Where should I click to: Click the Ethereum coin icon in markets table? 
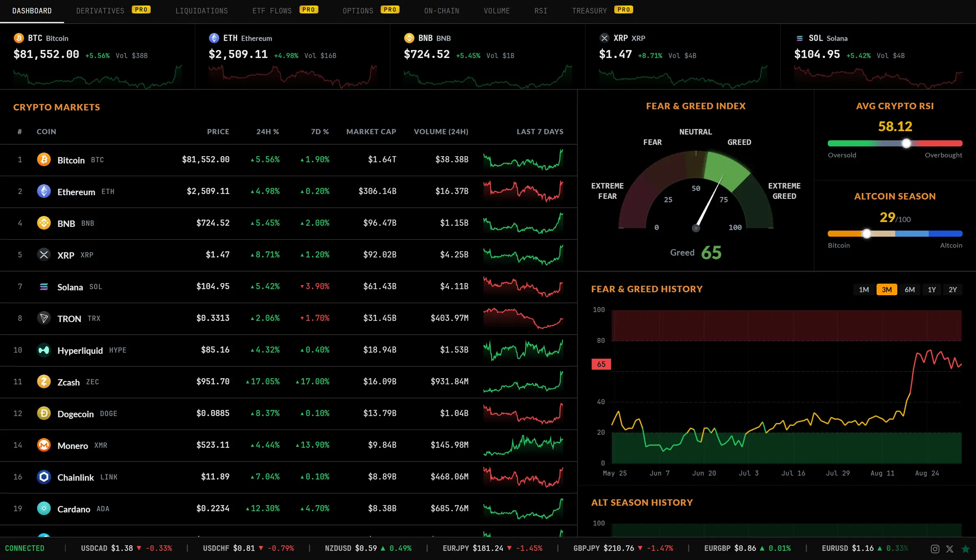pyautogui.click(x=44, y=191)
